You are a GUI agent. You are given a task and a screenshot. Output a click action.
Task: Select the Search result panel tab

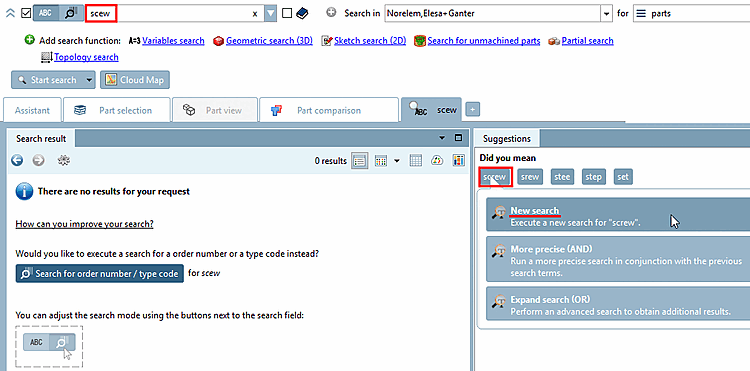click(41, 139)
